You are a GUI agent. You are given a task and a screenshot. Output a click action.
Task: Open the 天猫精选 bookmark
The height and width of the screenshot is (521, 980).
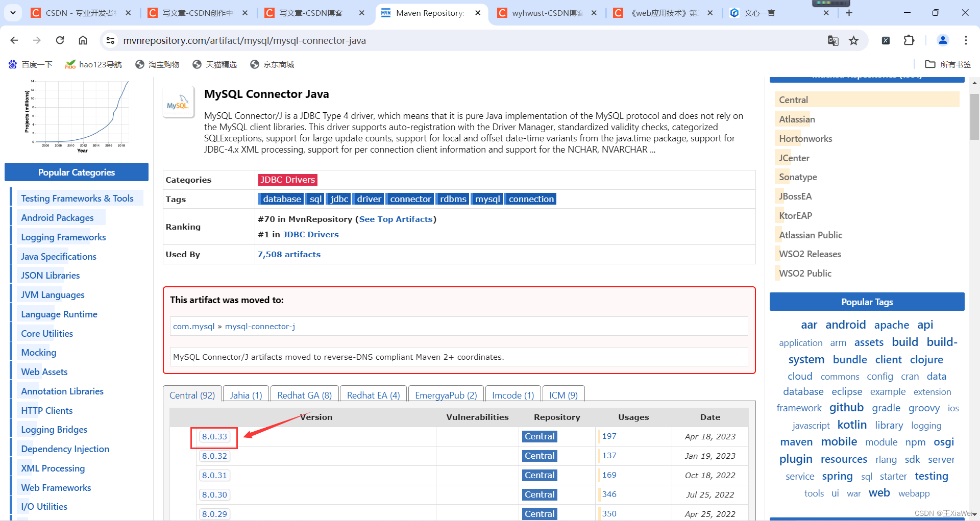click(215, 64)
